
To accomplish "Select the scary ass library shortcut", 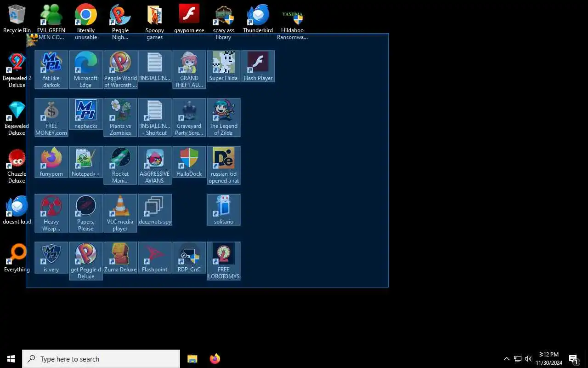I will tap(224, 22).
